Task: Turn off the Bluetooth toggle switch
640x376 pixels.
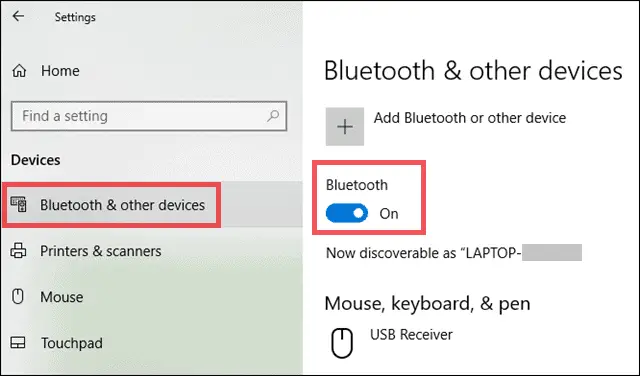Action: tap(347, 213)
